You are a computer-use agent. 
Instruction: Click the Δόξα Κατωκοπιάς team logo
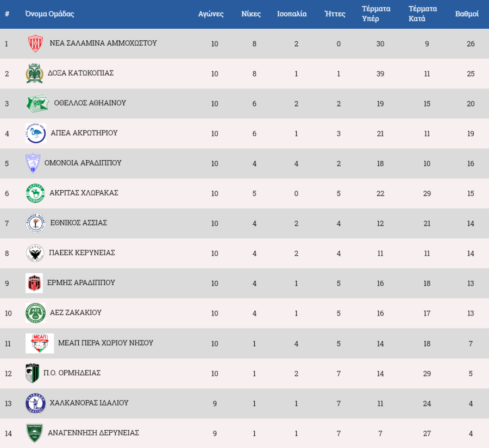click(34, 73)
